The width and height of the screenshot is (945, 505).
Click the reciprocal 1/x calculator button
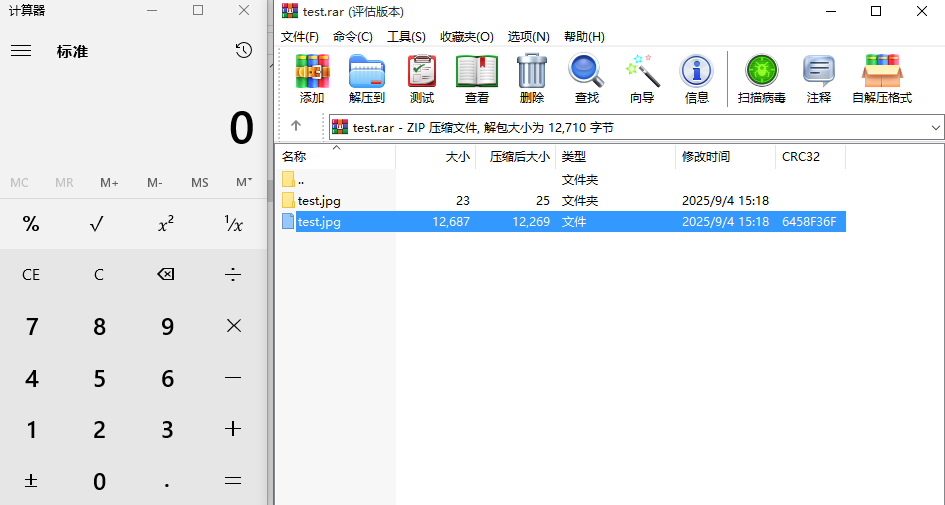[x=233, y=224]
